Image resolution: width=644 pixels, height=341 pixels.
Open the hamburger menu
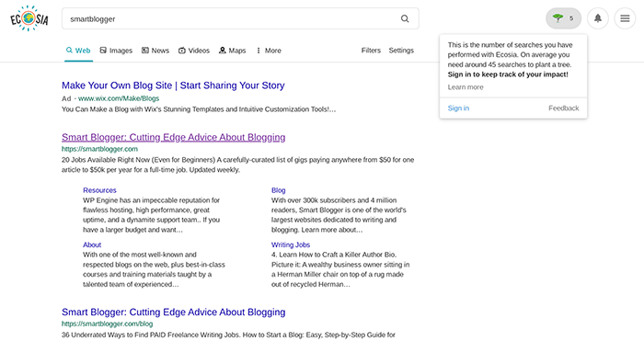coord(625,18)
